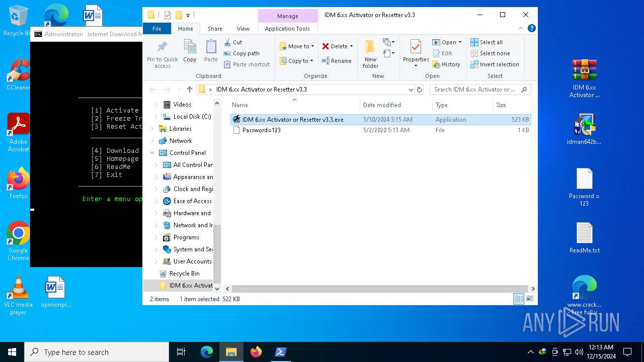Switch to View ribbon tab

pyautogui.click(x=243, y=29)
